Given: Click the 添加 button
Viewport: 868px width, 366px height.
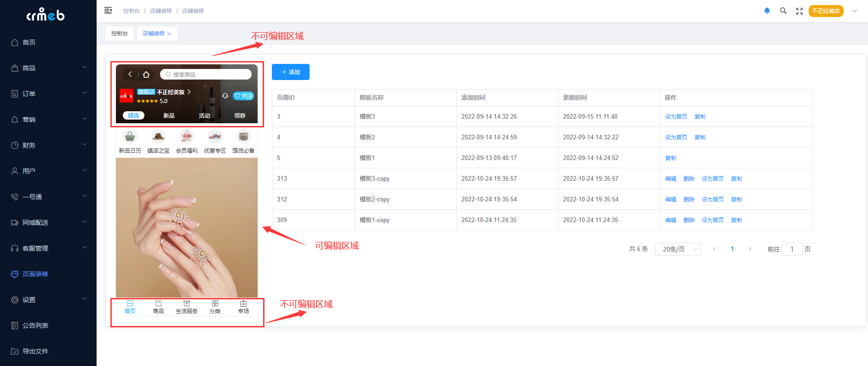Looking at the screenshot, I should [290, 72].
